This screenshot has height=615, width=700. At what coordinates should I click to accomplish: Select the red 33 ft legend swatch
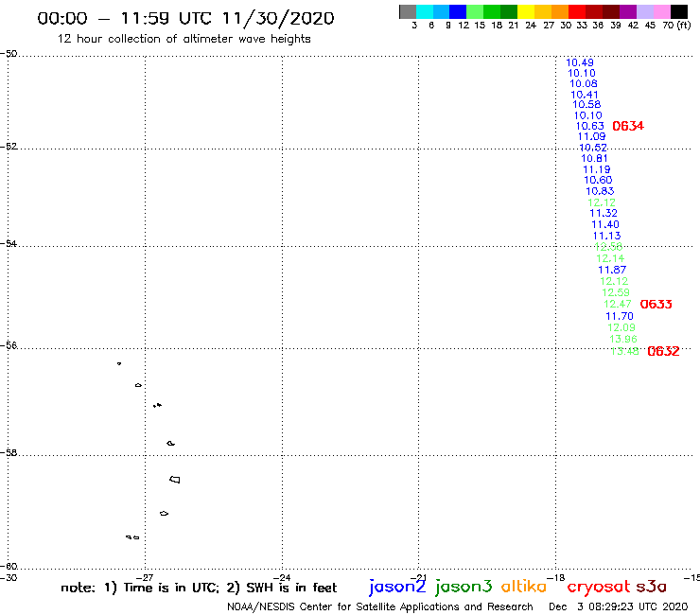click(x=576, y=11)
